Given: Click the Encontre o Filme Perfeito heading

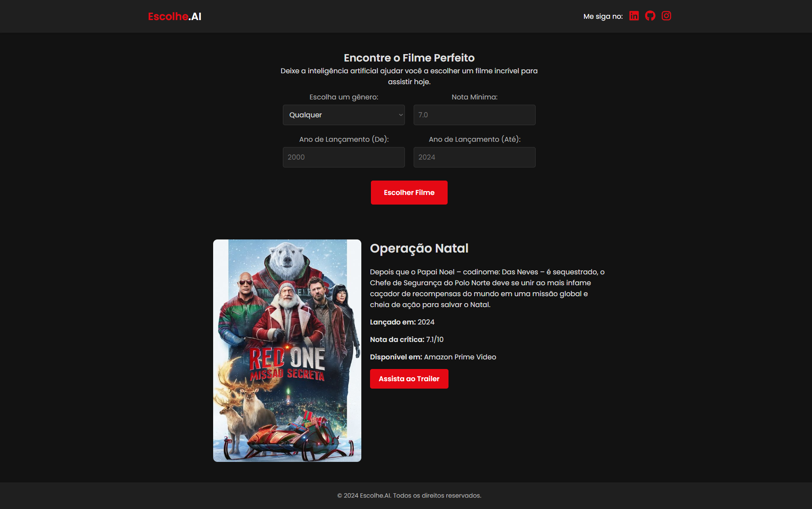Looking at the screenshot, I should point(409,58).
